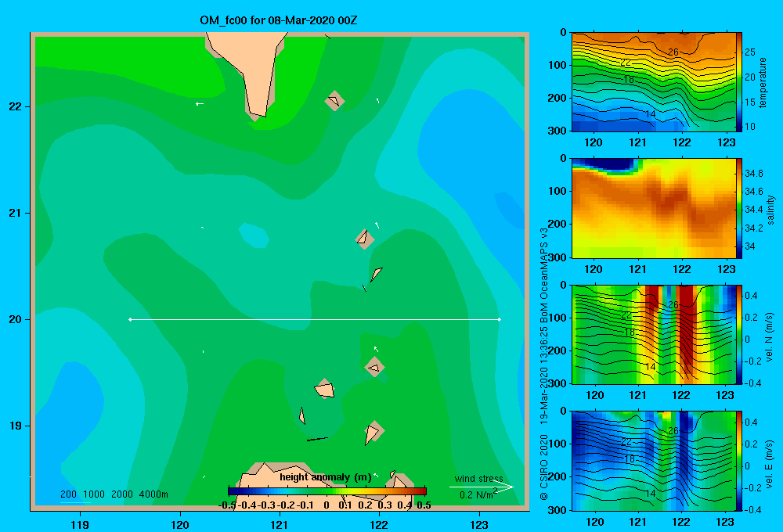Screen dimensions: 783x532
Task: Click longitude label '123' below main map
Action: point(479,524)
